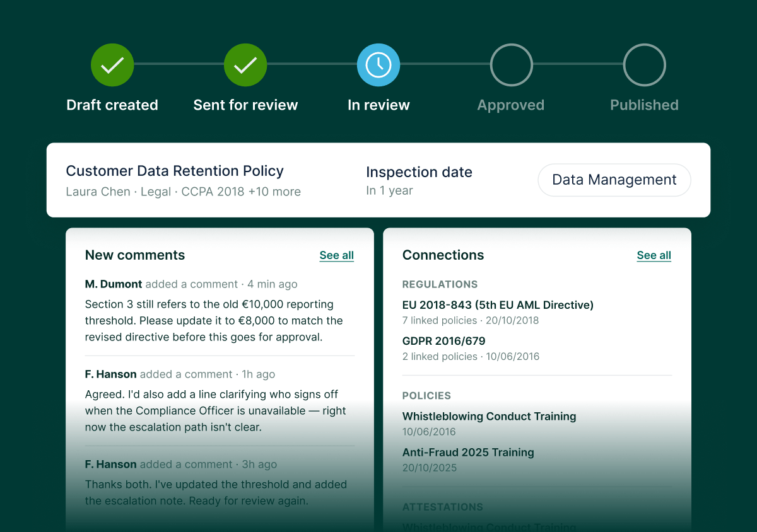Click the 'In review' step label
The image size is (757, 532).
[378, 105]
